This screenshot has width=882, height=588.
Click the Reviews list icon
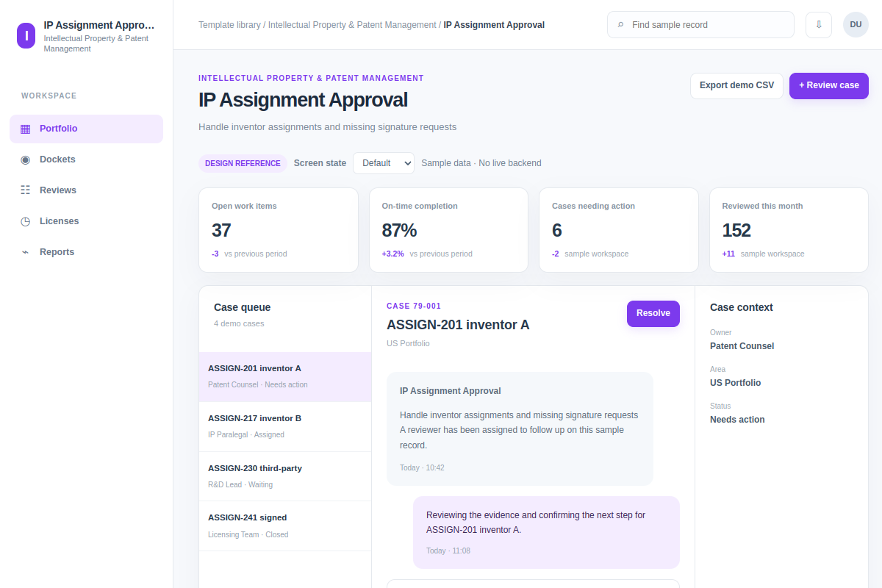tap(26, 190)
